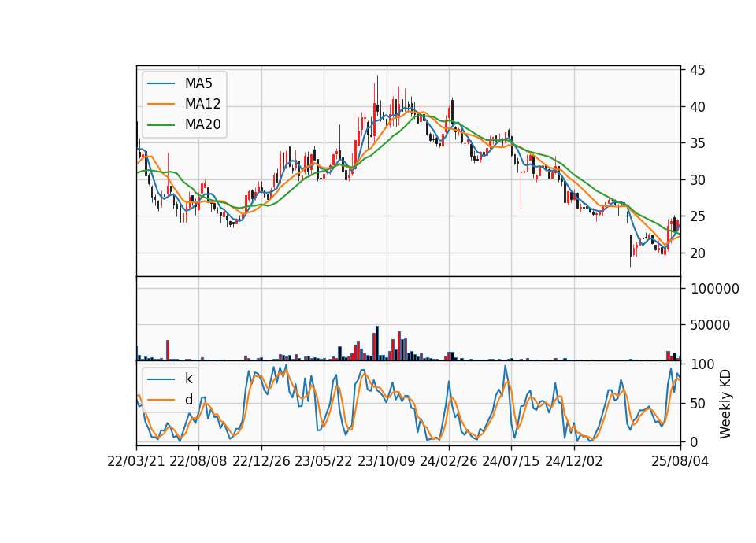This screenshot has width=756, height=543.
Task: Click the 24/12/02 date tick label
Action: tap(574, 461)
